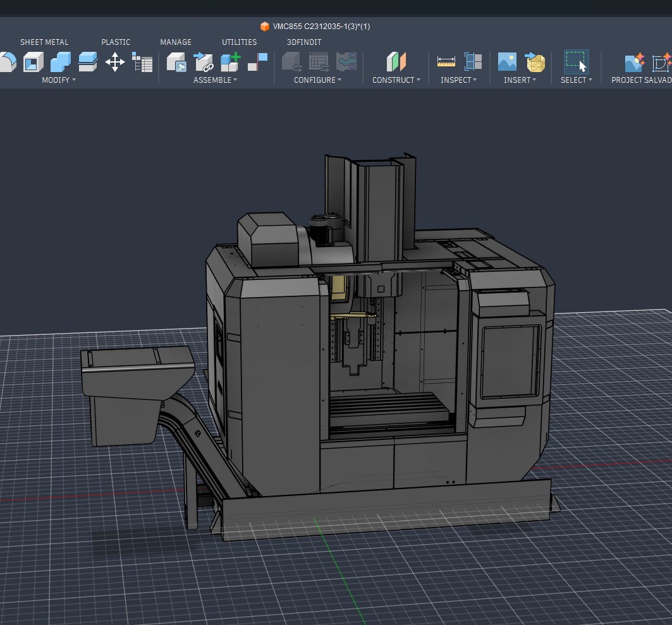Click the Interference inspect icon
The height and width of the screenshot is (625, 672).
pos(473,62)
